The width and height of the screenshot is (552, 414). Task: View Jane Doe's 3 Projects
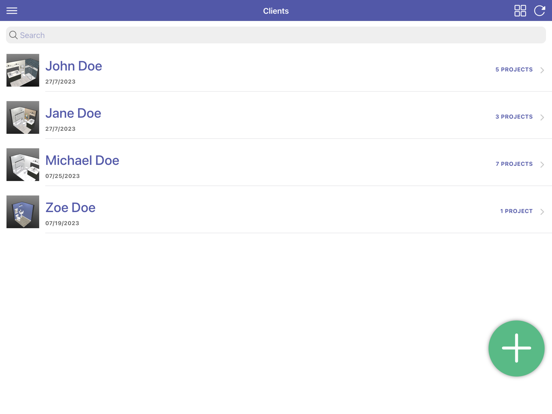[514, 117]
